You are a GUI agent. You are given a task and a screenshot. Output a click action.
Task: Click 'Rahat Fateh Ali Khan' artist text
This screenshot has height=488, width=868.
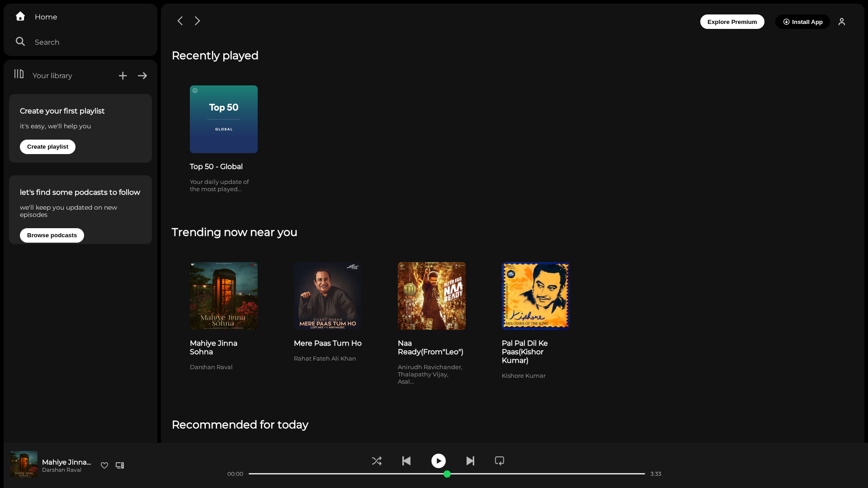pos(325,359)
